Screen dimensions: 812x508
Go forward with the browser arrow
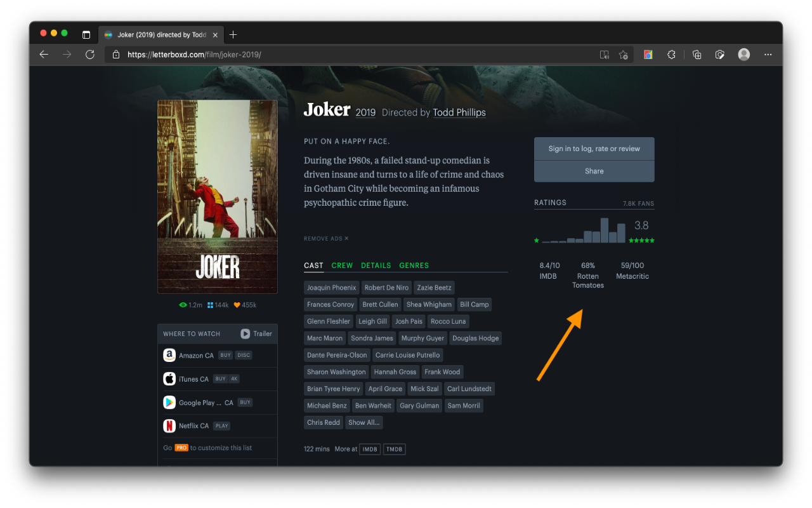[x=67, y=55]
